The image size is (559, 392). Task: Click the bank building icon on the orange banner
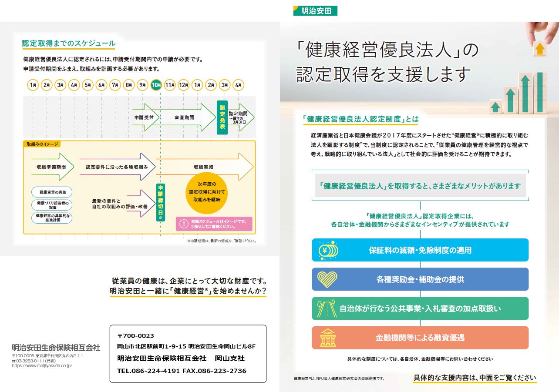click(x=328, y=338)
